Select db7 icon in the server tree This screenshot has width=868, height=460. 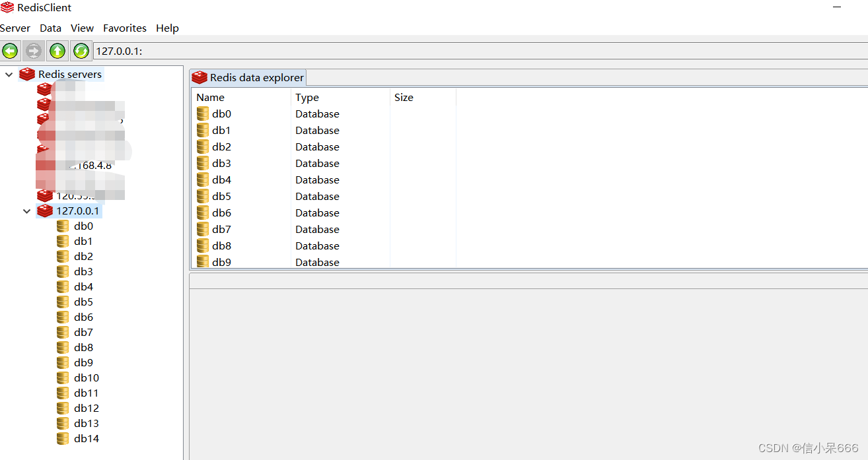pyautogui.click(x=63, y=333)
